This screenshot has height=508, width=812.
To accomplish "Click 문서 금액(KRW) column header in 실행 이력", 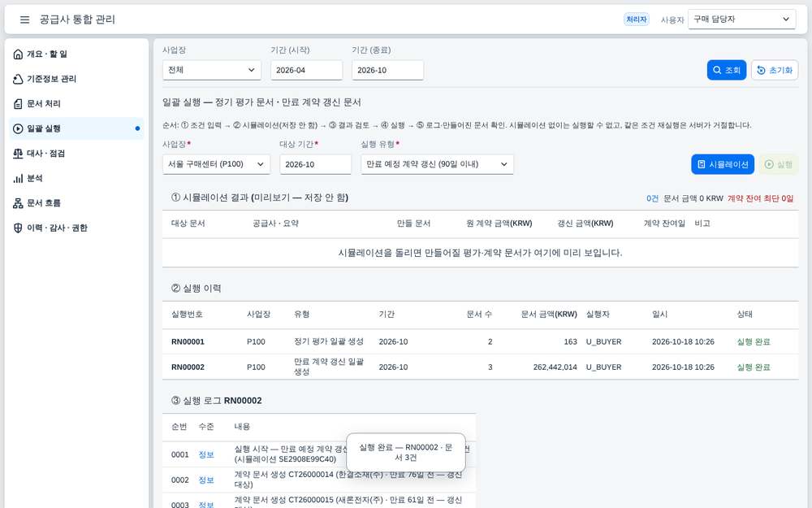I will click(x=549, y=314).
